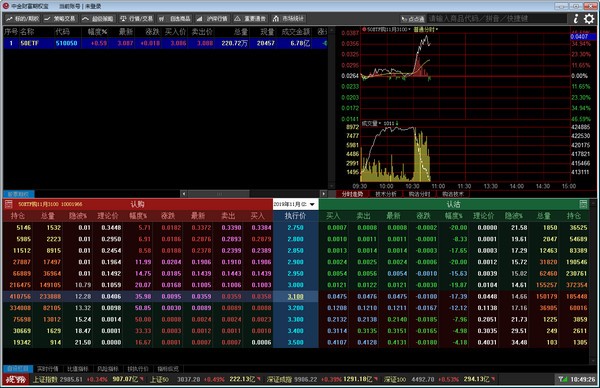Click list icon on green 认沽 header
The height and width of the screenshot is (388, 600).
[583, 204]
